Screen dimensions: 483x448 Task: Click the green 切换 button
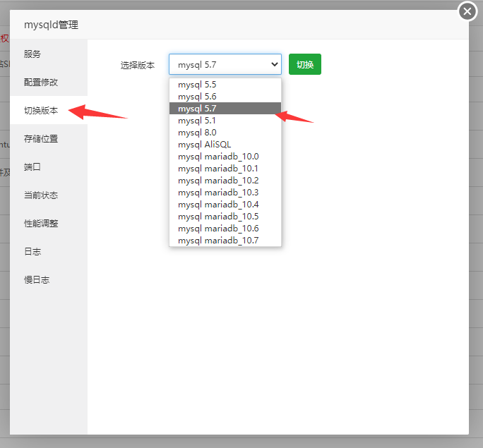click(305, 64)
